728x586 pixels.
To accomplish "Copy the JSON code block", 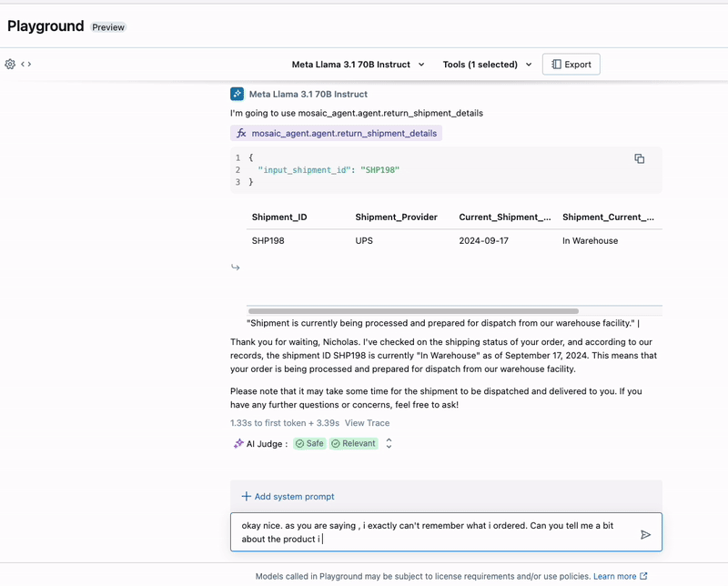I will pos(639,158).
